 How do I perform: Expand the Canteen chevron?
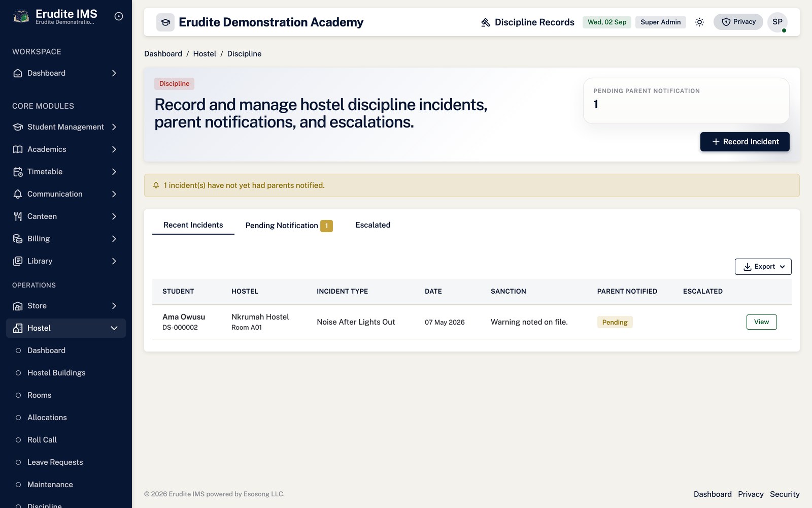114,216
